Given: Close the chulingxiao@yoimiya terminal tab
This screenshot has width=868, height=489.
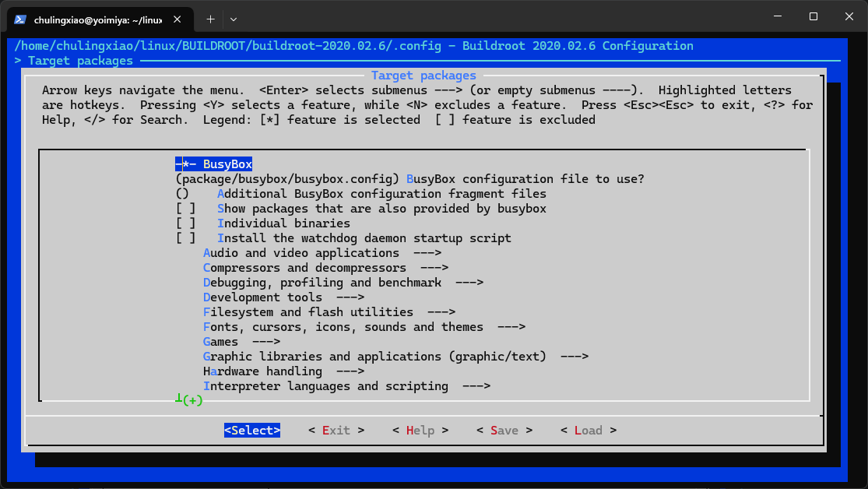Looking at the screenshot, I should point(177,19).
